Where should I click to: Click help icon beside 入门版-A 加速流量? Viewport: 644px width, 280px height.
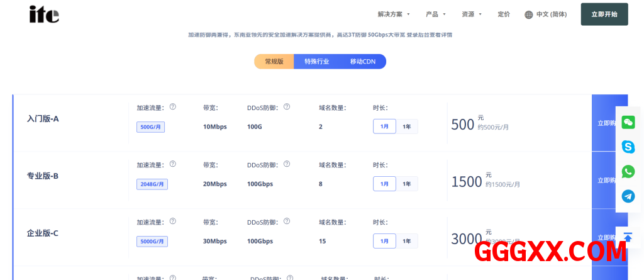[x=173, y=107]
